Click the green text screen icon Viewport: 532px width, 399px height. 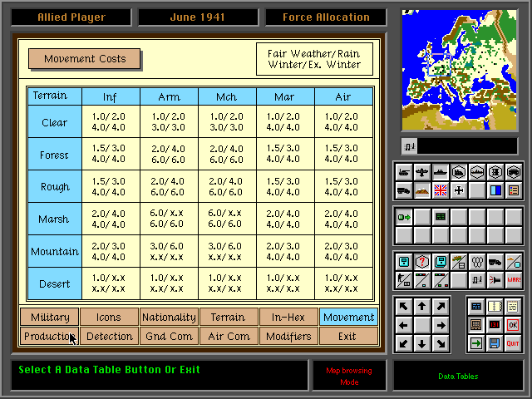click(x=441, y=217)
